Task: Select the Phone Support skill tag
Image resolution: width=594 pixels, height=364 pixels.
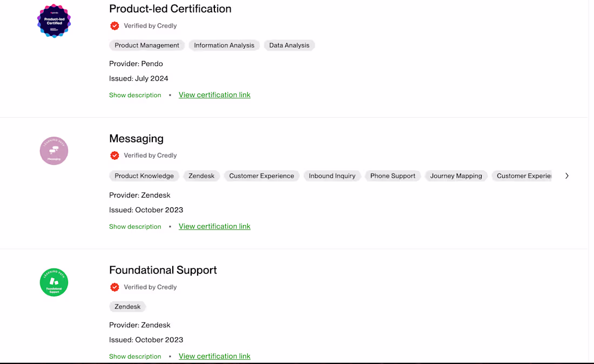Action: [x=393, y=176]
